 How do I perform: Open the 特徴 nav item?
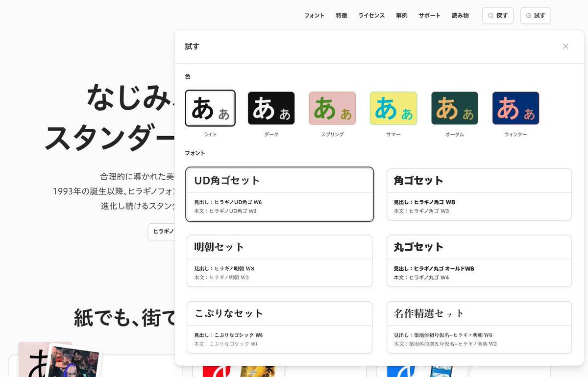pyautogui.click(x=342, y=16)
